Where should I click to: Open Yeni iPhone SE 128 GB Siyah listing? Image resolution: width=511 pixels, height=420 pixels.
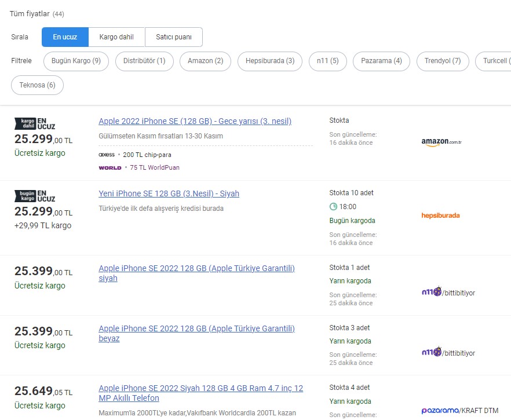tap(169, 193)
